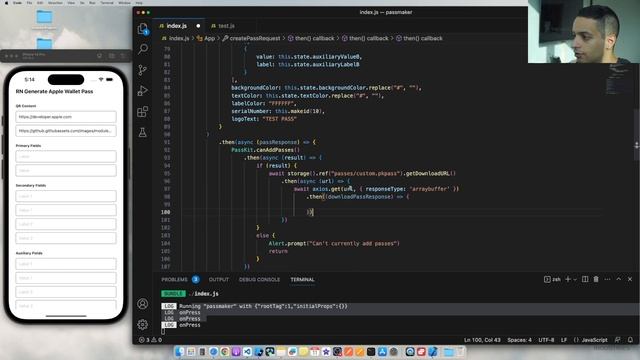Viewport: 640px width, 360px height.
Task: Change the LF end of line sequence
Action: pos(564,340)
